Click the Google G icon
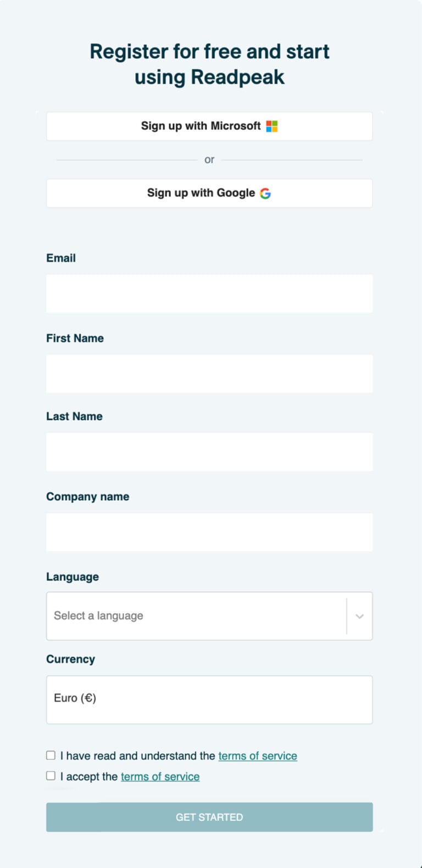This screenshot has height=868, width=422. coord(265,193)
